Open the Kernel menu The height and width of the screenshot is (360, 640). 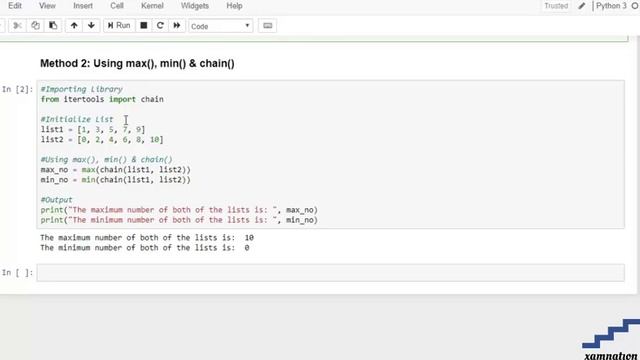click(152, 6)
